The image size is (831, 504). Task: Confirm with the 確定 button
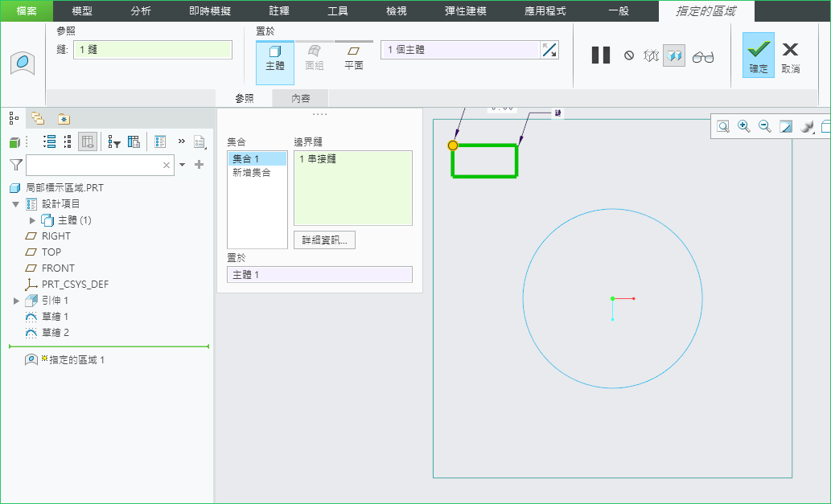click(x=759, y=56)
